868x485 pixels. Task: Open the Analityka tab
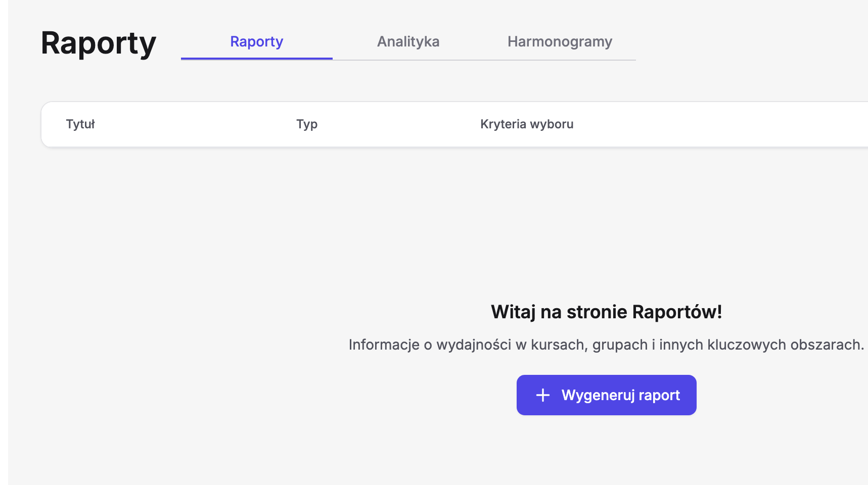click(x=408, y=41)
